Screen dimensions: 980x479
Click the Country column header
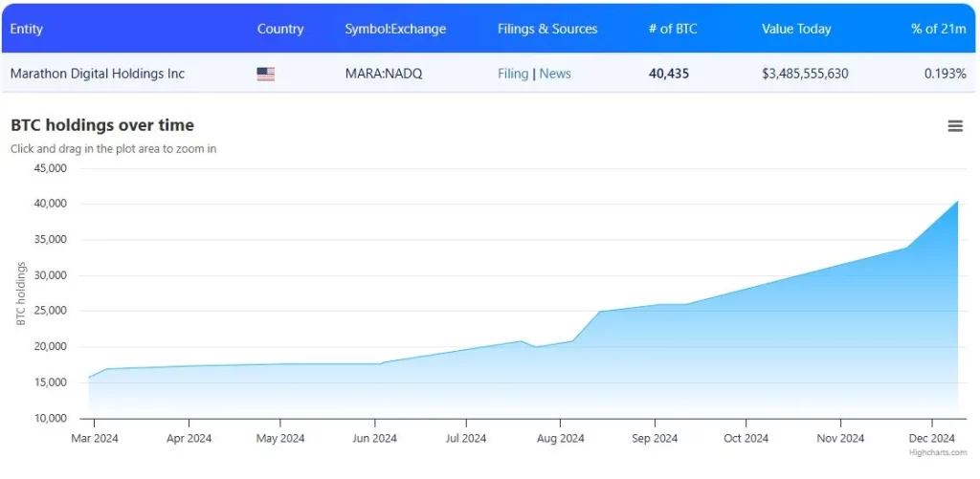[280, 29]
